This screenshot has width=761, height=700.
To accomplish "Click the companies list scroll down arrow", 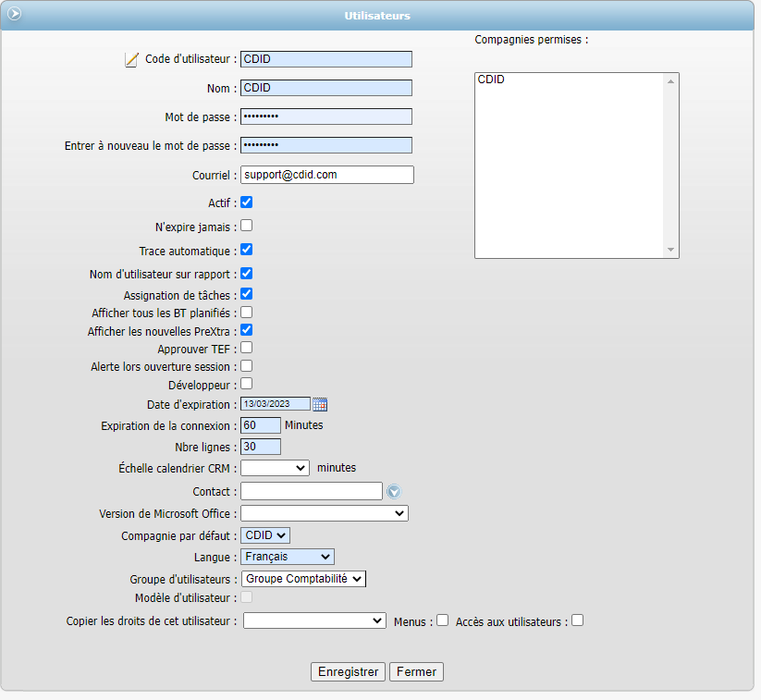I will click(x=670, y=250).
